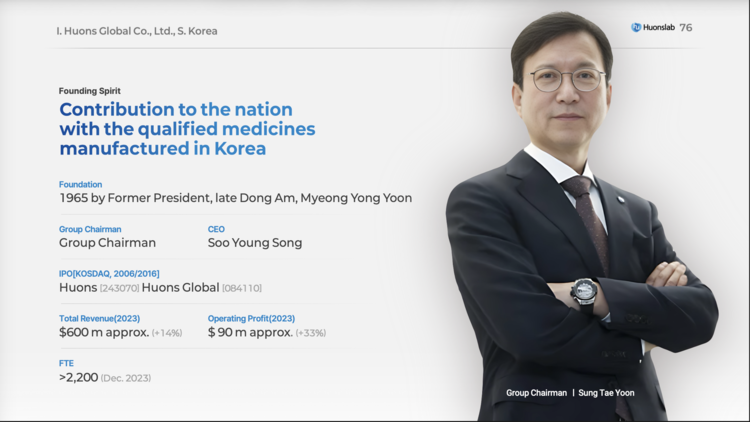Click the chairman's portrait photo

tap(581, 215)
